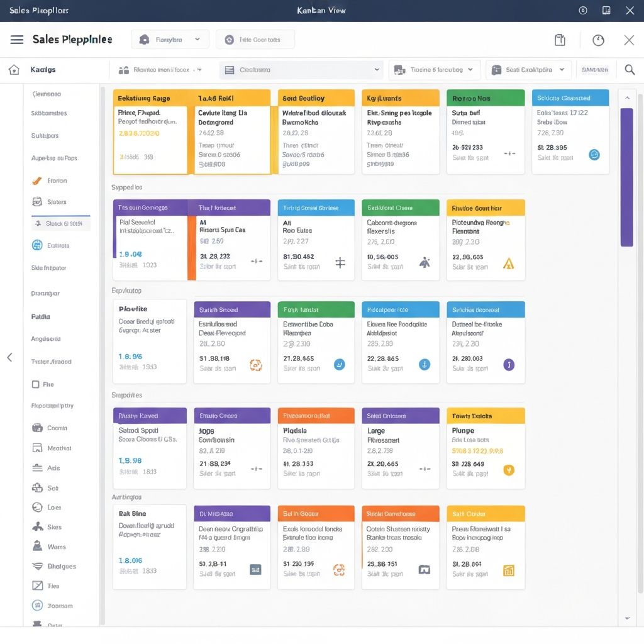Select the Slaters item in the sidebar
This screenshot has height=644, width=644.
coord(56,202)
